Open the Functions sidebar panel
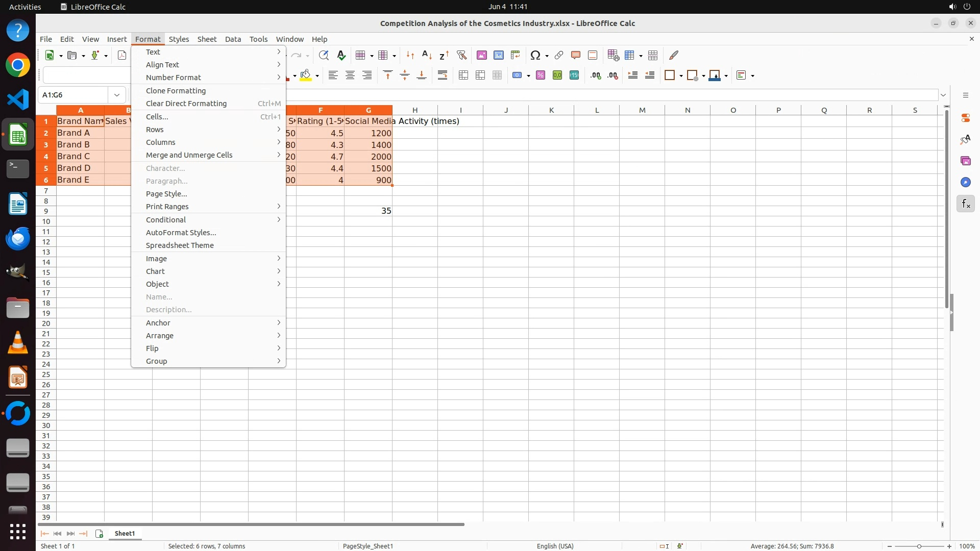 point(965,204)
